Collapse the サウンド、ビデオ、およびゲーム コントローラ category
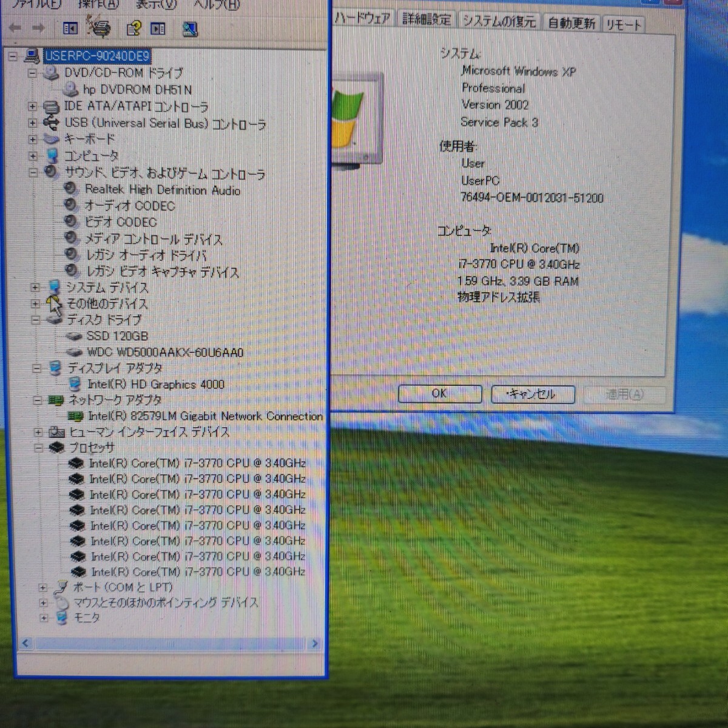The image size is (728, 728). pyautogui.click(x=33, y=173)
